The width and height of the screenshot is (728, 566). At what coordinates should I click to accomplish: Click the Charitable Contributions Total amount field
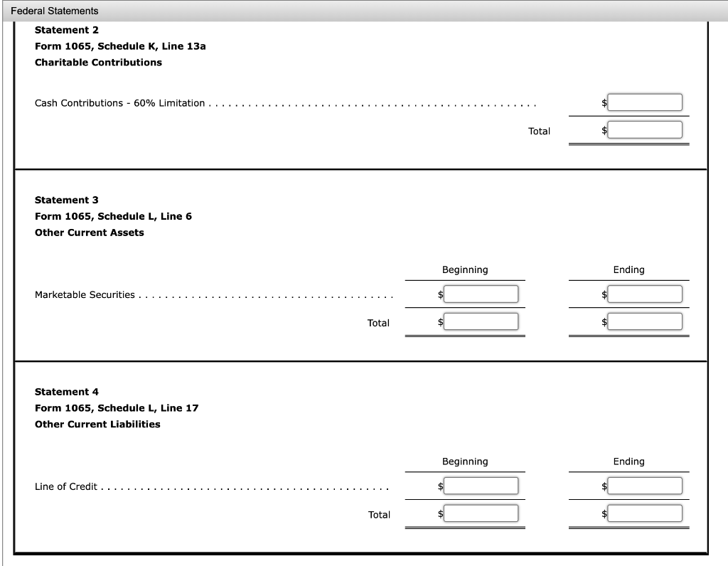pyautogui.click(x=645, y=129)
